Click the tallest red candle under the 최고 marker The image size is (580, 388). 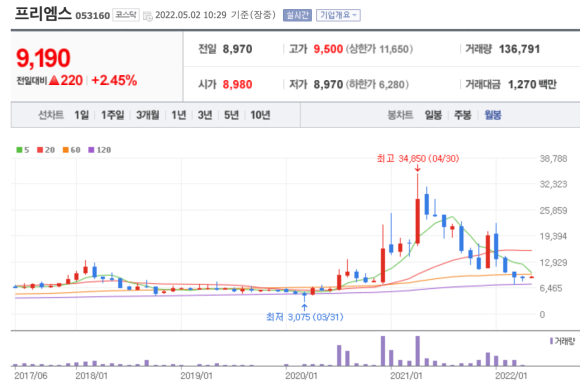click(x=418, y=221)
